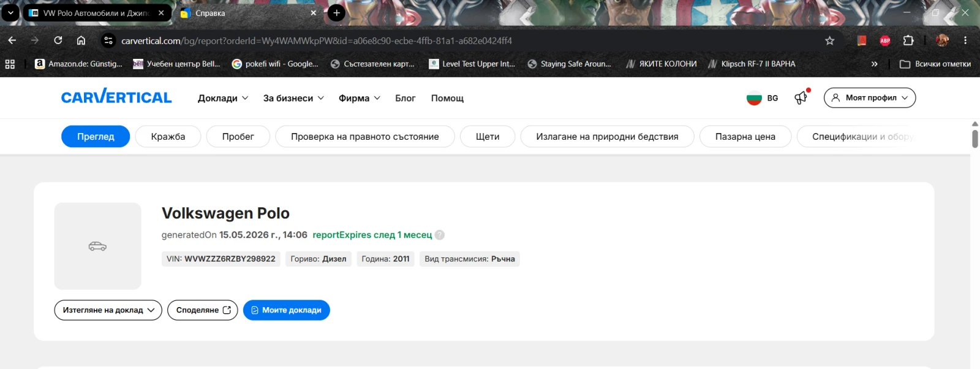Open the Extensions puzzle icon

(x=908, y=40)
